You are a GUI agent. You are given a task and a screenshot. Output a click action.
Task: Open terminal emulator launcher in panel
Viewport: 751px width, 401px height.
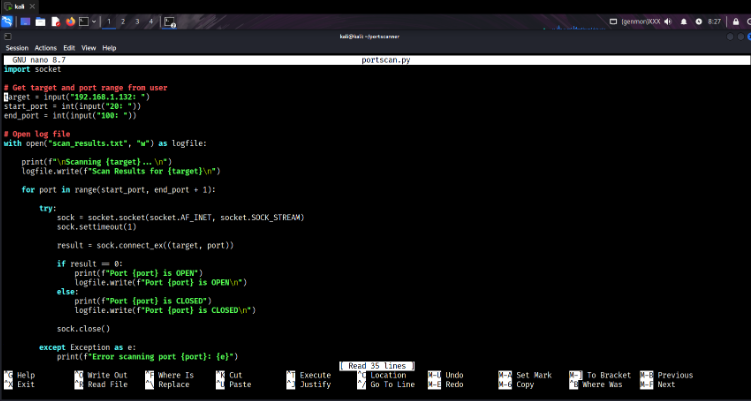[x=84, y=22]
